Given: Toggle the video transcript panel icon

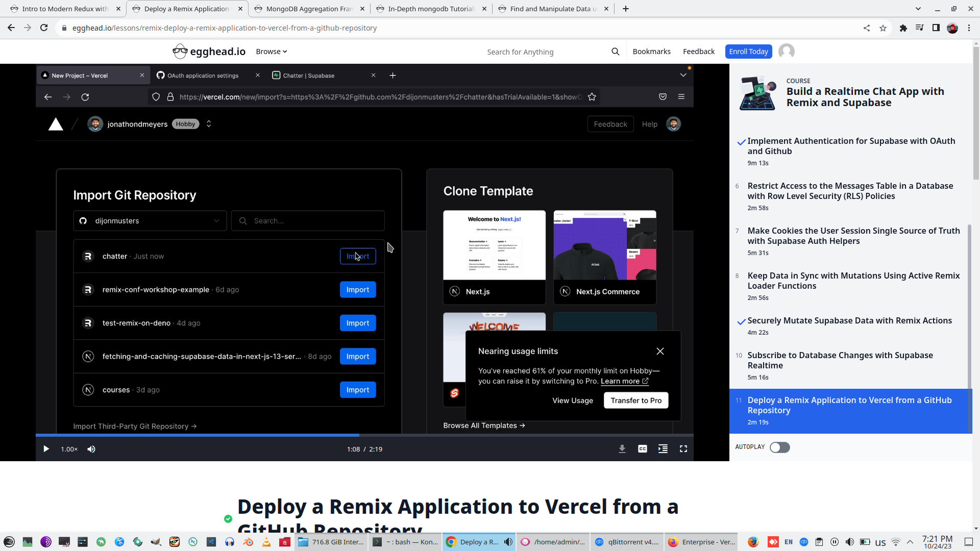Looking at the screenshot, I should coord(663,449).
